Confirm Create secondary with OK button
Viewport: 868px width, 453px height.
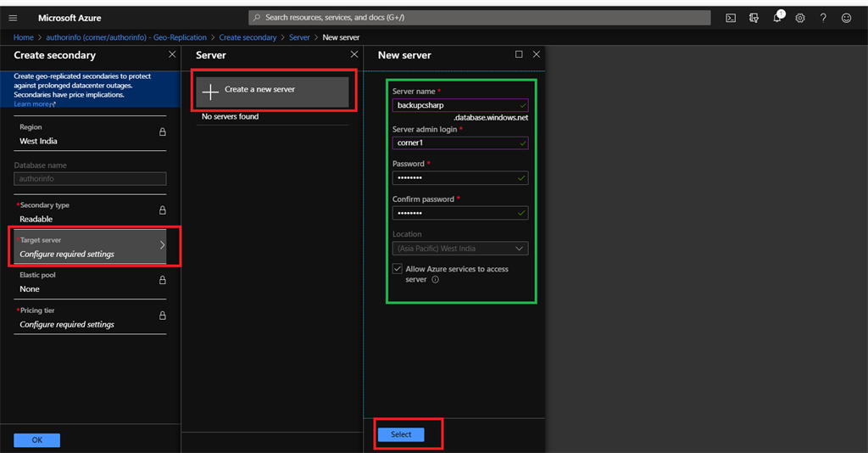tap(37, 439)
